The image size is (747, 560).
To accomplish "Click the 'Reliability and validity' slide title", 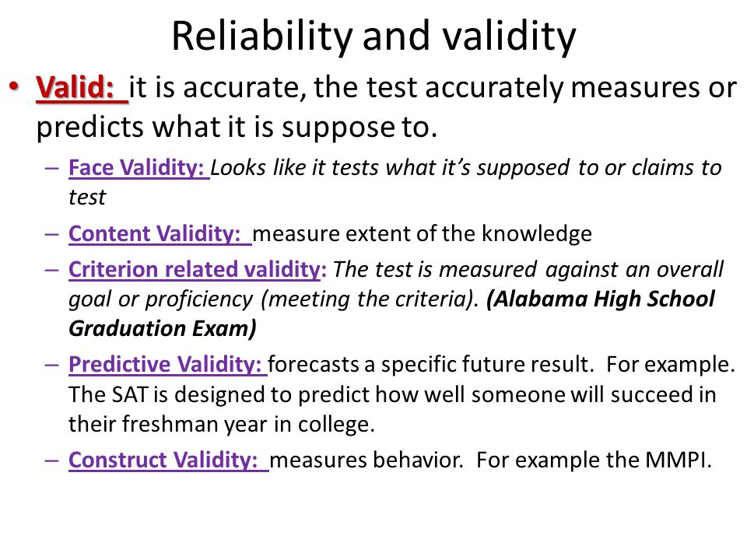I will coord(373,37).
